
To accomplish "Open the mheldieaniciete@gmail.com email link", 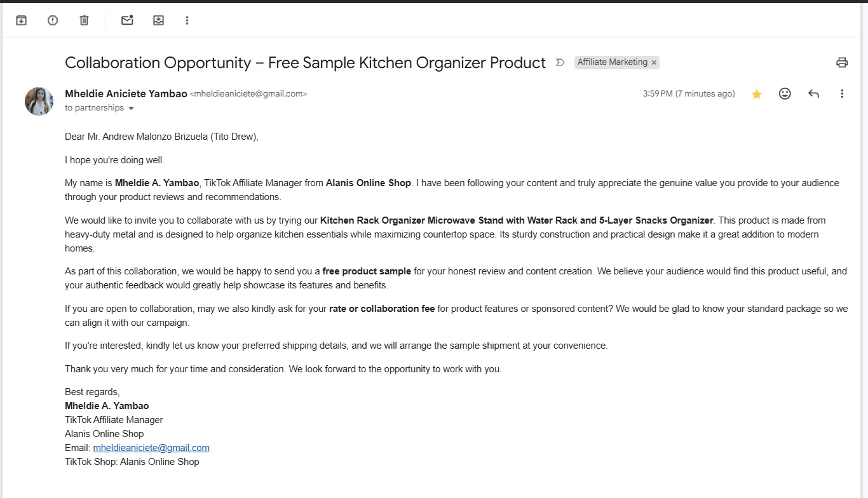I will coord(151,448).
